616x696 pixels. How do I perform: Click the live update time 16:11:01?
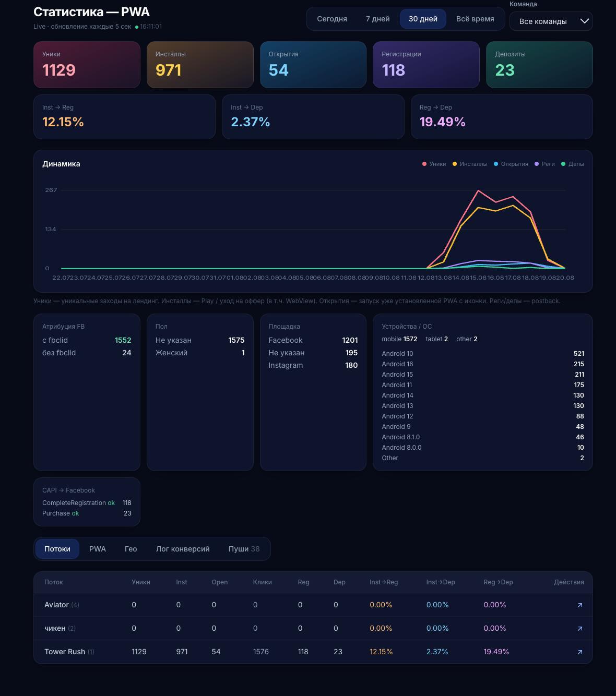151,27
